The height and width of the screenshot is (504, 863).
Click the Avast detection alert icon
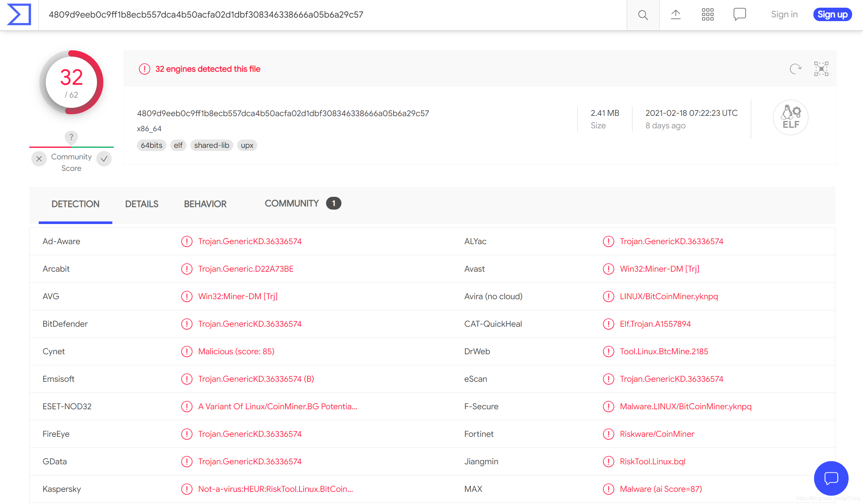pos(608,269)
